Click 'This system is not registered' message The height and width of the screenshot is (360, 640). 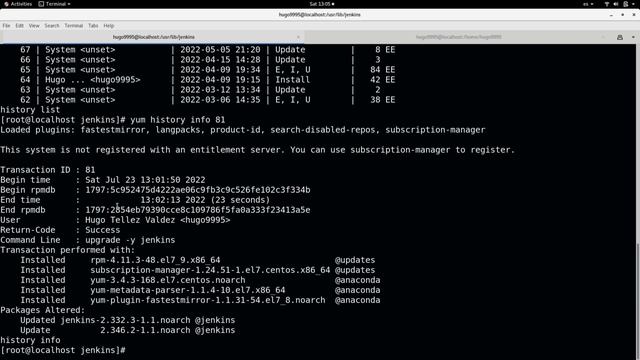coord(257,150)
